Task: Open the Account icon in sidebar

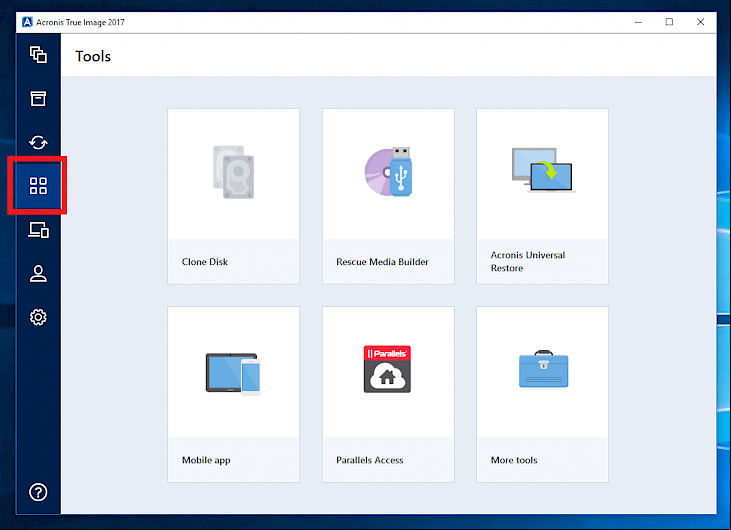Action: click(x=38, y=274)
